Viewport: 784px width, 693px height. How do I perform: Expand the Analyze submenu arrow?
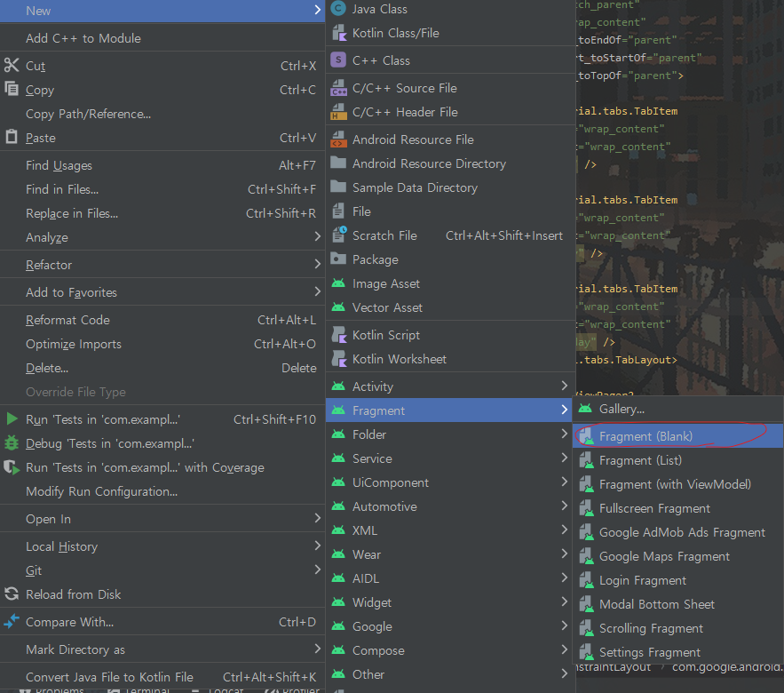[x=317, y=236]
